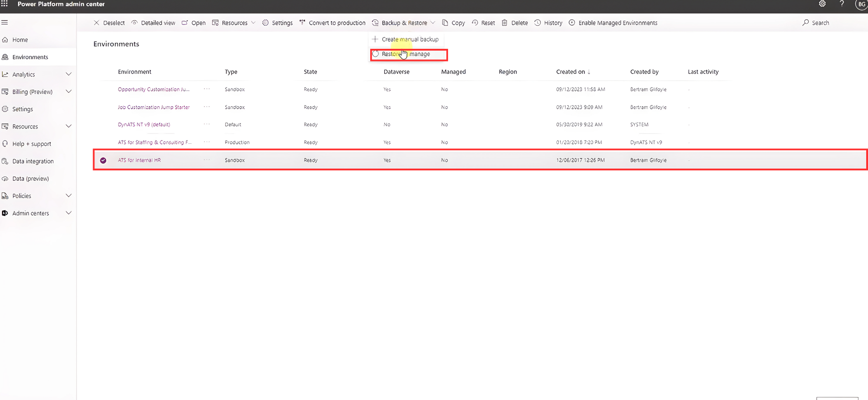
Task: Open more options for Opportunity Customization row
Action: coord(207,89)
